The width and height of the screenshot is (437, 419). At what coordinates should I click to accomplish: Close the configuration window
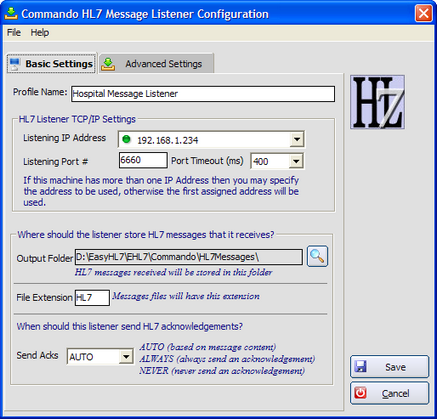click(423, 14)
